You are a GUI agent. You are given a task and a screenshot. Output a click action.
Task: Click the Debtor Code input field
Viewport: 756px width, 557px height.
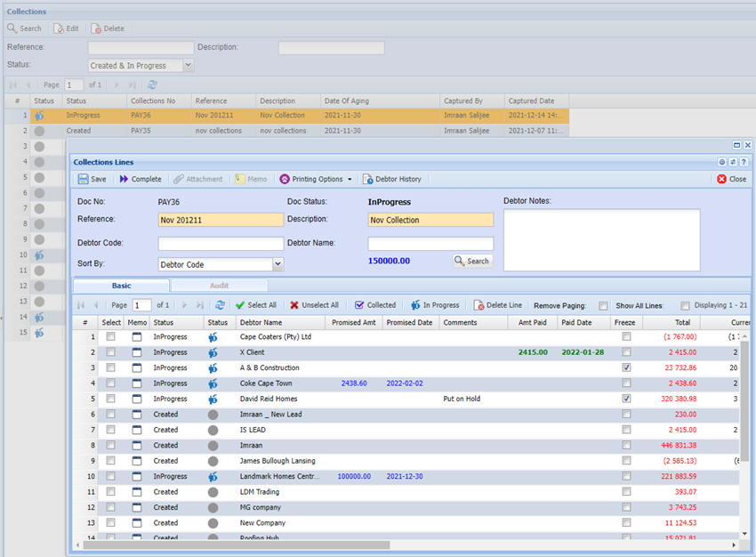click(221, 244)
